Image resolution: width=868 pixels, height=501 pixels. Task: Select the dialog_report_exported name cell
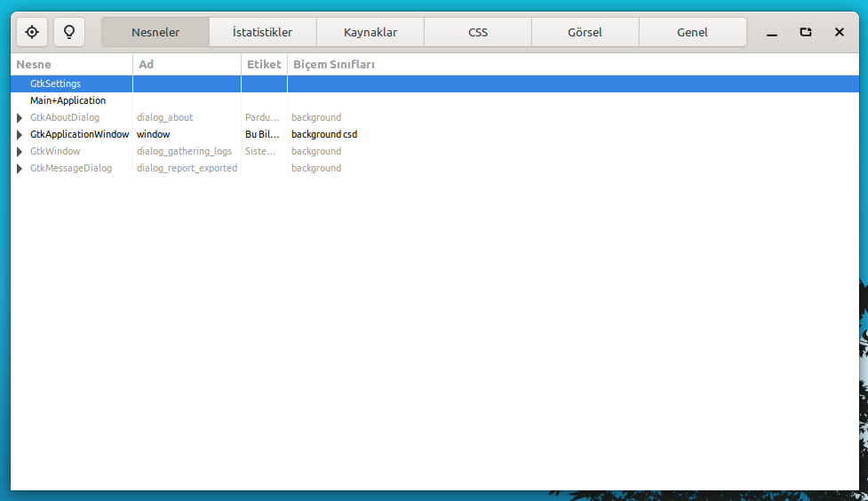point(187,168)
